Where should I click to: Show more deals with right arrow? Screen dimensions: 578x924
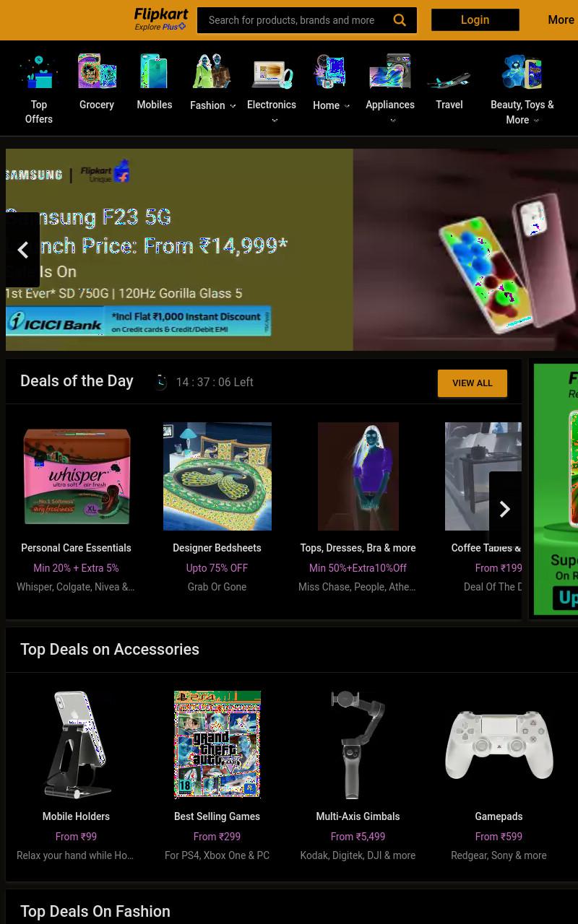pos(505,509)
